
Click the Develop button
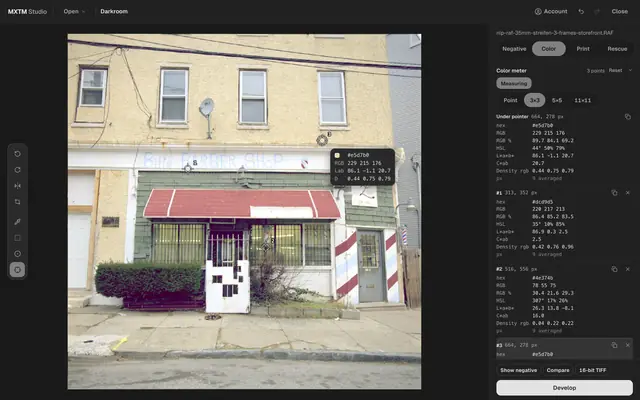[564, 388]
